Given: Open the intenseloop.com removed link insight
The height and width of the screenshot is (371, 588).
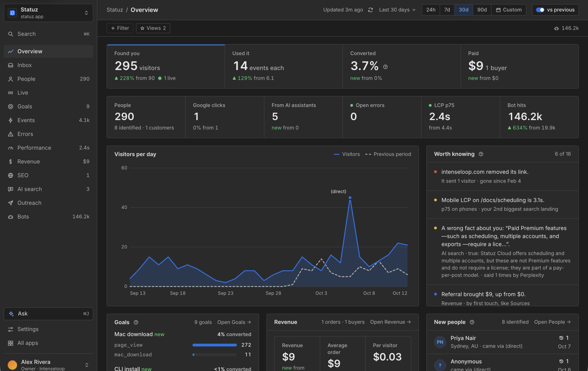Looking at the screenshot, I should tap(502, 177).
